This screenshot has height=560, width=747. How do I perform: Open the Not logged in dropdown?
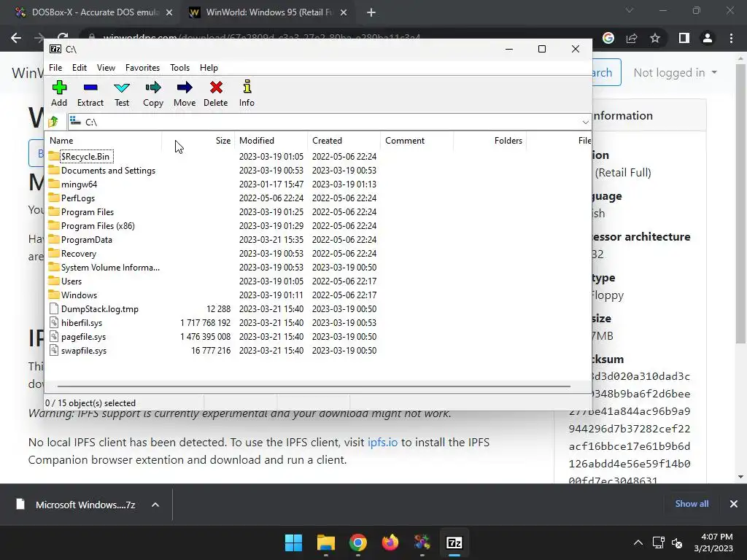coord(675,73)
